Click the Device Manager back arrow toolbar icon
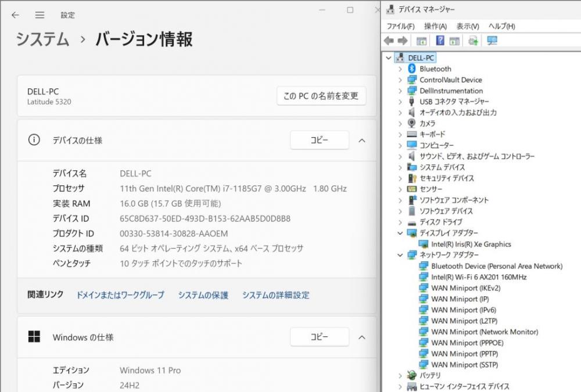This screenshot has width=581, height=392. (389, 41)
